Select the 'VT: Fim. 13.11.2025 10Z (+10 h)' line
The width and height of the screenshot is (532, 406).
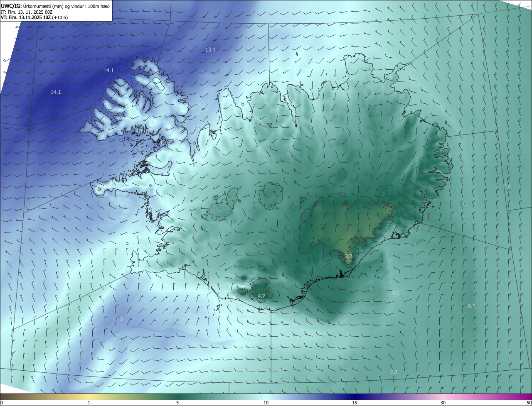(x=34, y=18)
